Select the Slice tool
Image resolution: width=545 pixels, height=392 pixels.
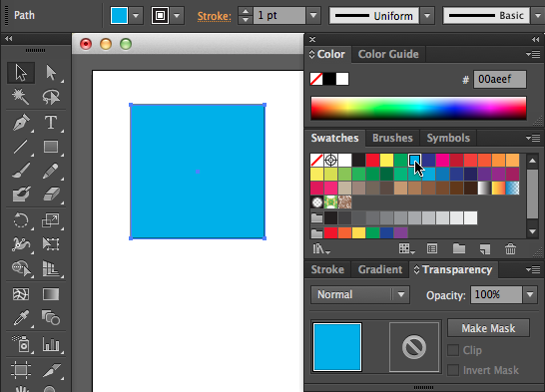point(51,369)
